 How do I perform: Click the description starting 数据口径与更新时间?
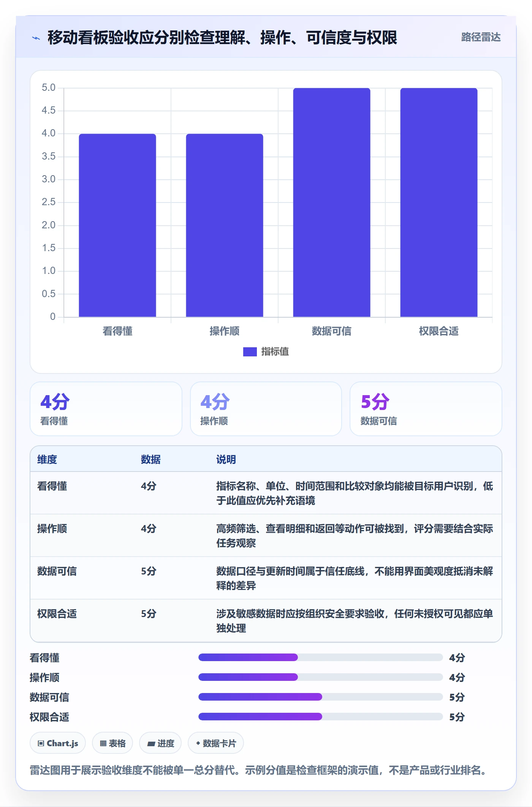click(x=355, y=578)
